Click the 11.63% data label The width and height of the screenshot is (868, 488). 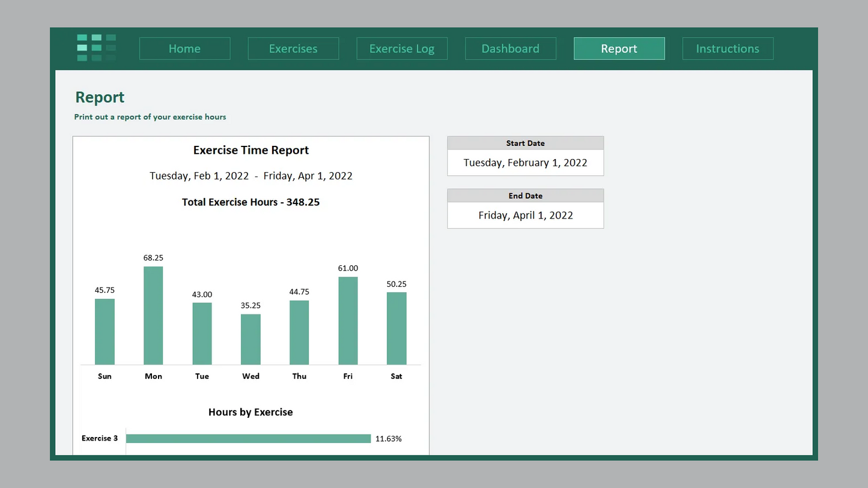(x=389, y=439)
